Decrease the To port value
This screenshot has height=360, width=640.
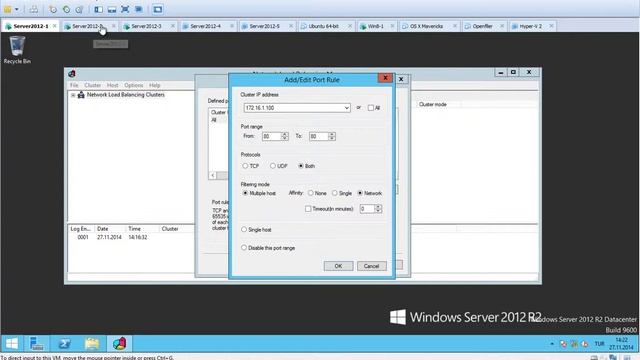click(x=332, y=138)
